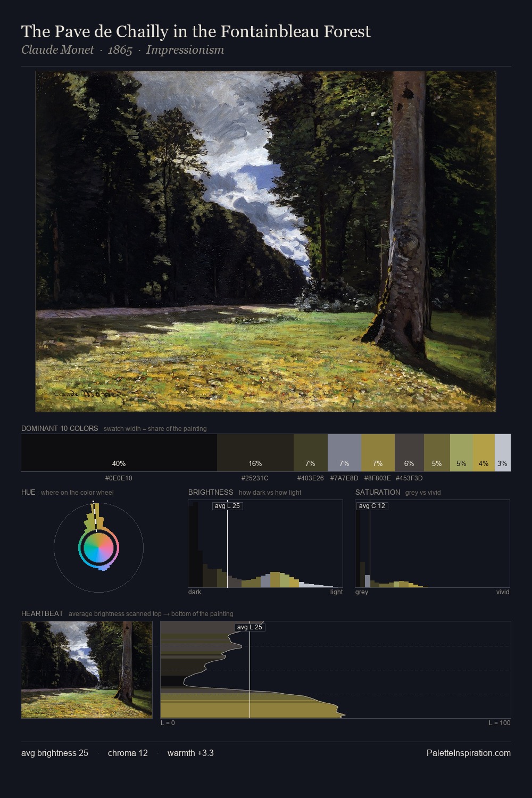Click the heartbeat painting thumbnail
This screenshot has width=532, height=798.
point(87,670)
